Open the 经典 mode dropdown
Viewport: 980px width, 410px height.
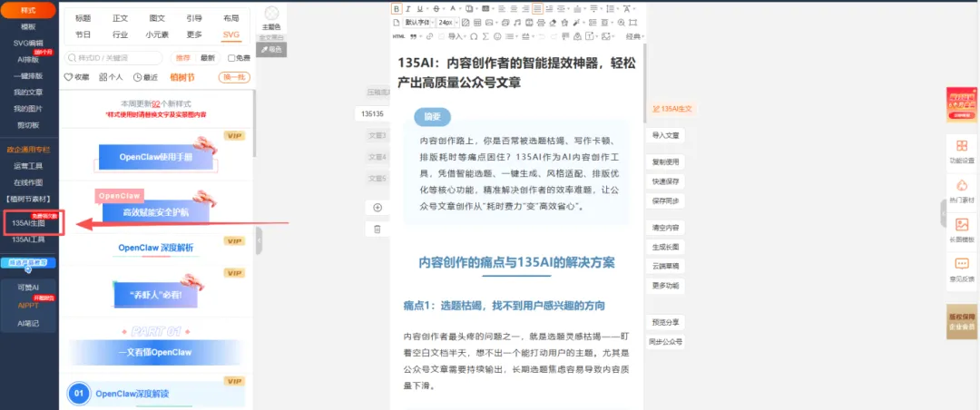point(633,36)
